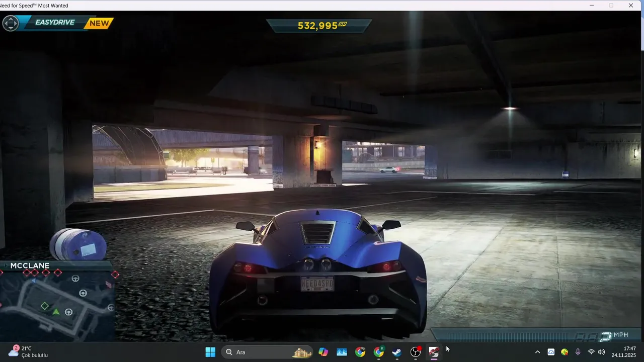Viewport: 644px width, 362px height.
Task: Click the blue arrow marker on minimap
Action: click(34, 282)
